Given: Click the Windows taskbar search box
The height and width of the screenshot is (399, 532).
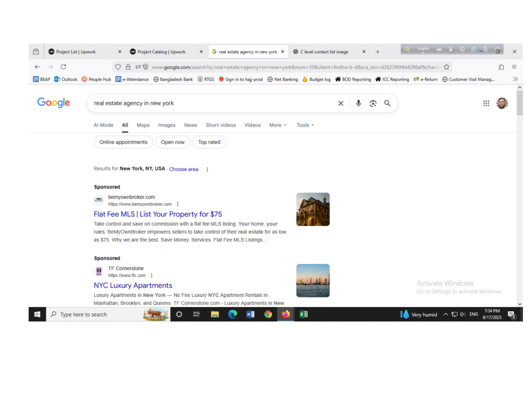Looking at the screenshot, I should click(x=108, y=314).
